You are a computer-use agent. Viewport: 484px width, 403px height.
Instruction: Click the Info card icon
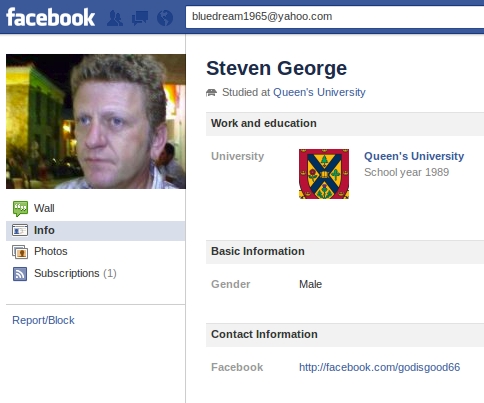point(20,230)
